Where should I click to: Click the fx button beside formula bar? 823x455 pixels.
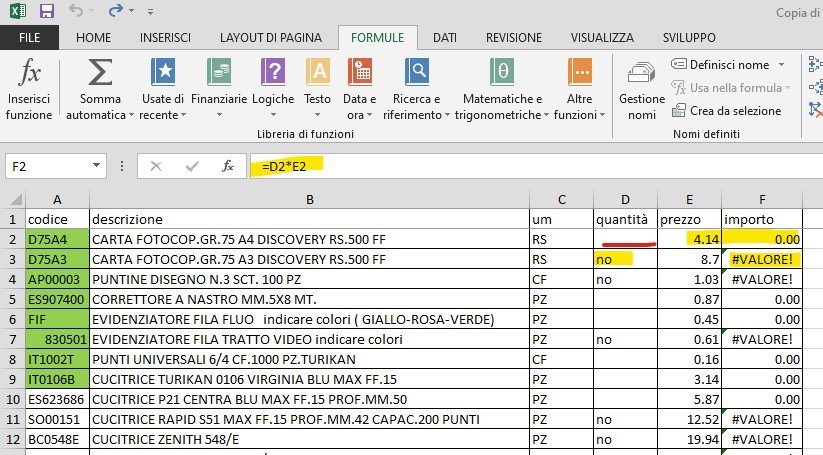[x=228, y=166]
